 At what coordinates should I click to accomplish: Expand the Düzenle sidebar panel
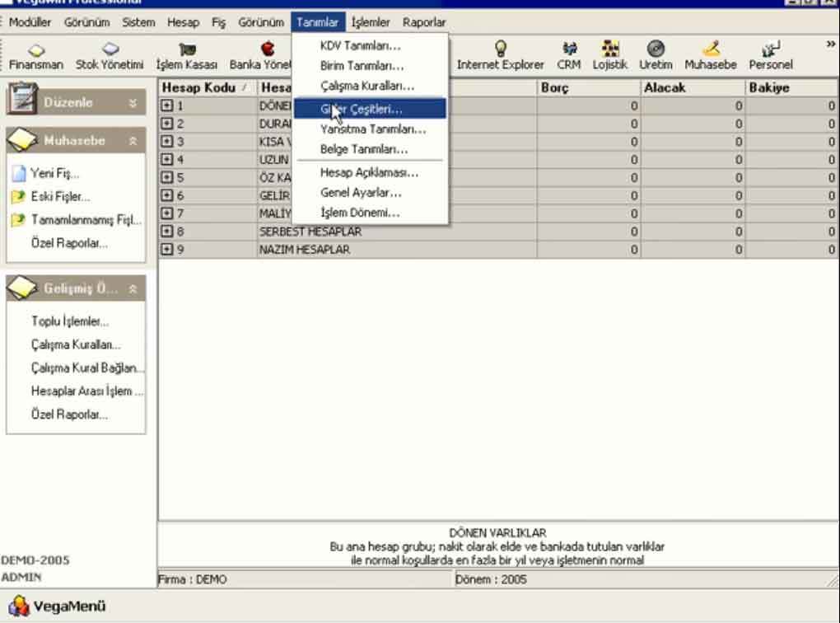(x=133, y=103)
